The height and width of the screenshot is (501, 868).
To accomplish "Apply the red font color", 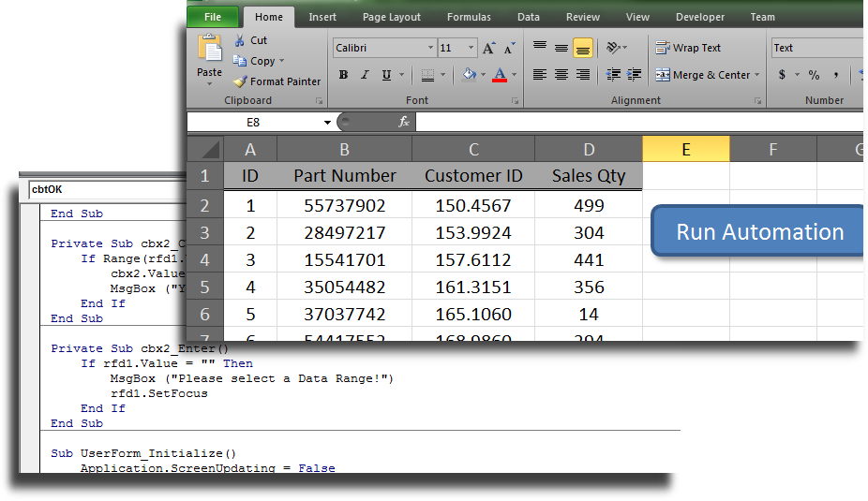I will coord(500,75).
